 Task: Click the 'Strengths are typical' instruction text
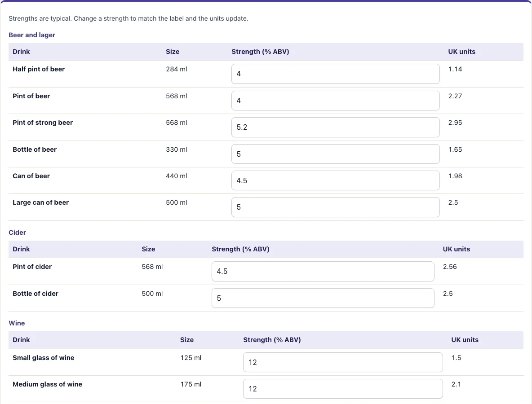pyautogui.click(x=128, y=18)
